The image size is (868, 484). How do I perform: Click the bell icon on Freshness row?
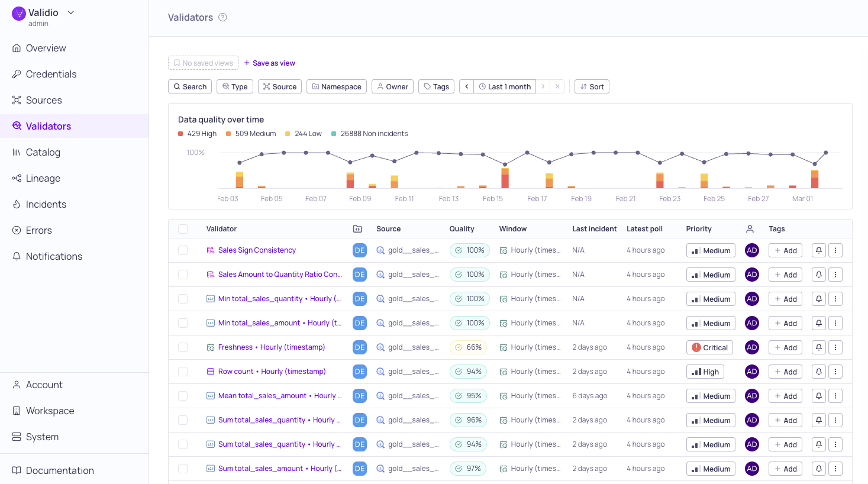coord(819,347)
